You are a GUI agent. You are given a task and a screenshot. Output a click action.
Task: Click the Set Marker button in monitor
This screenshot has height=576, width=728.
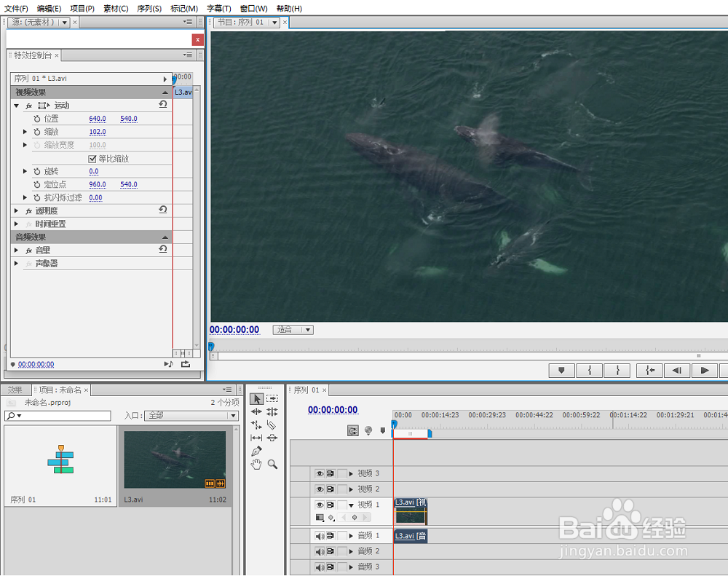[x=562, y=370]
